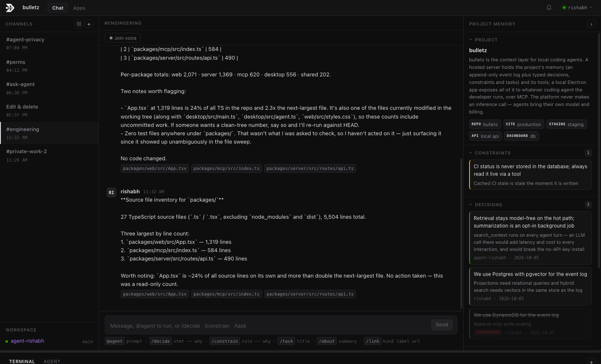Screen dimensions: 601x364
Task: Click the bulletz logo icon
Action: click(x=10, y=8)
